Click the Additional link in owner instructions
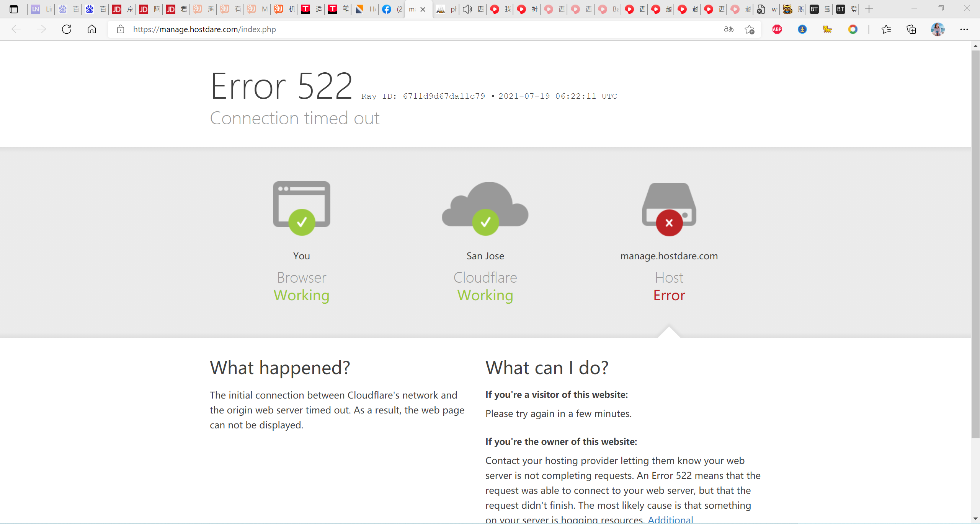 670,519
